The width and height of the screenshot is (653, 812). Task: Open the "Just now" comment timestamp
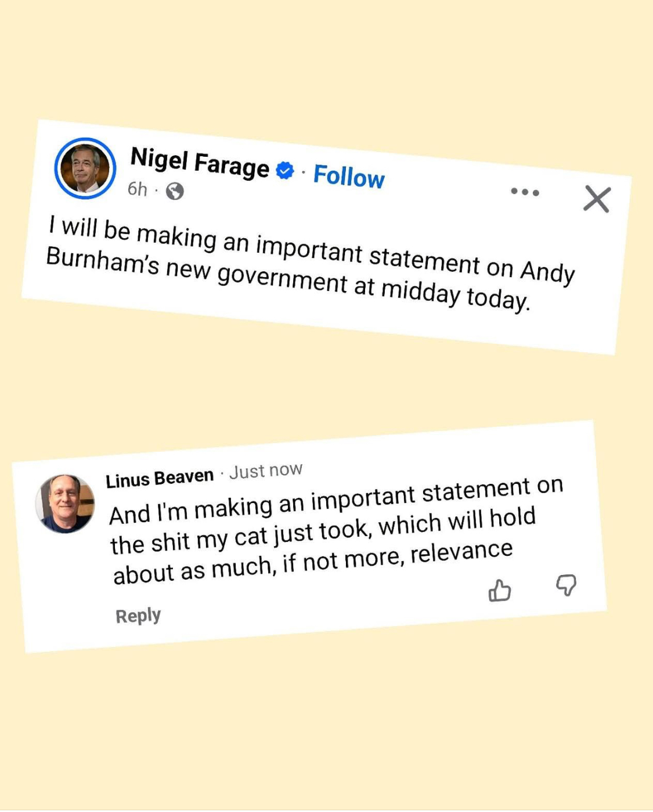click(265, 470)
